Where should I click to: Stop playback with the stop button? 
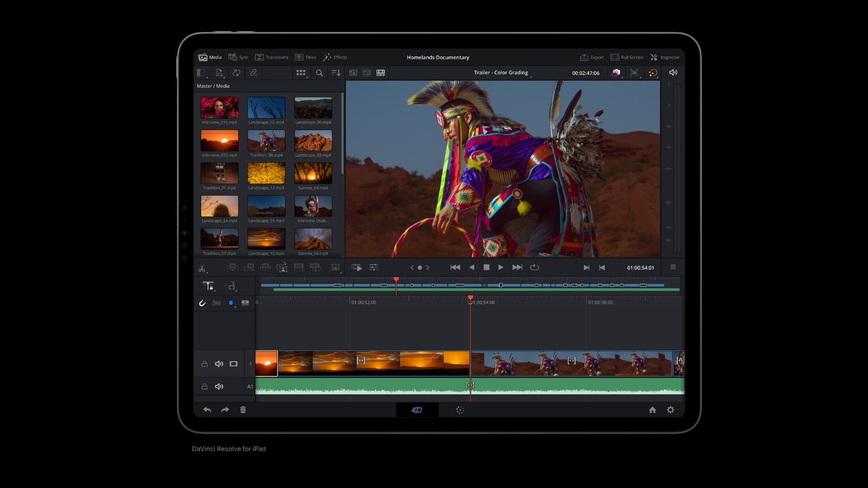coord(486,267)
